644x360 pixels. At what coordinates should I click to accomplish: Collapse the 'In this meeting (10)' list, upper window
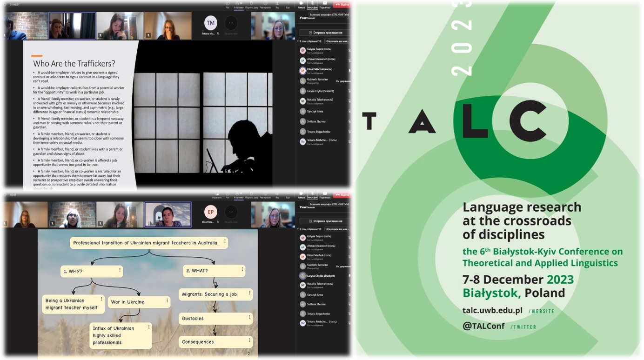point(298,41)
